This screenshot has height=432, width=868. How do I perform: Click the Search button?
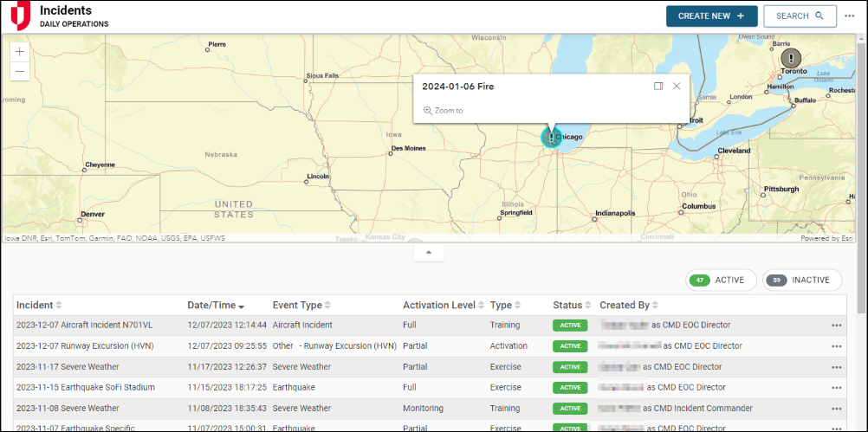point(800,16)
